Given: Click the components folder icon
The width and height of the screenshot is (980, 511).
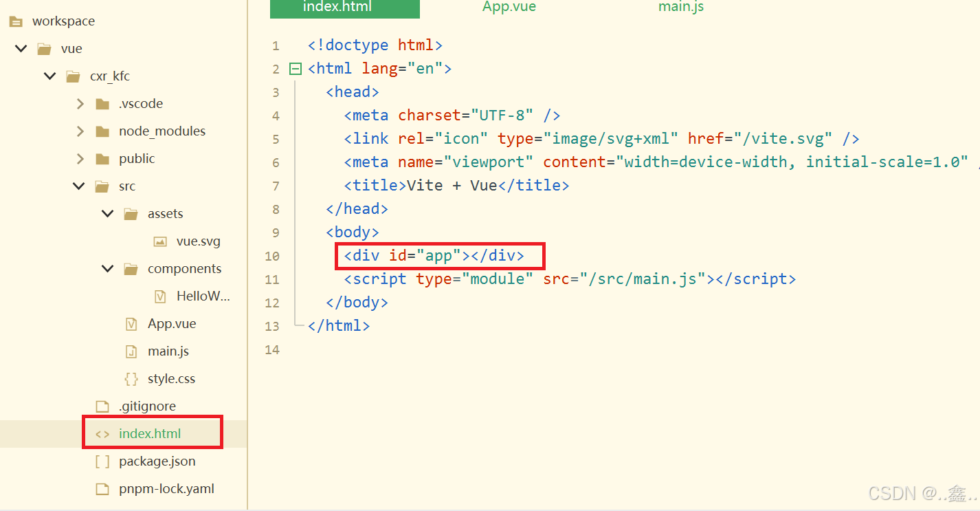Looking at the screenshot, I should [131, 269].
